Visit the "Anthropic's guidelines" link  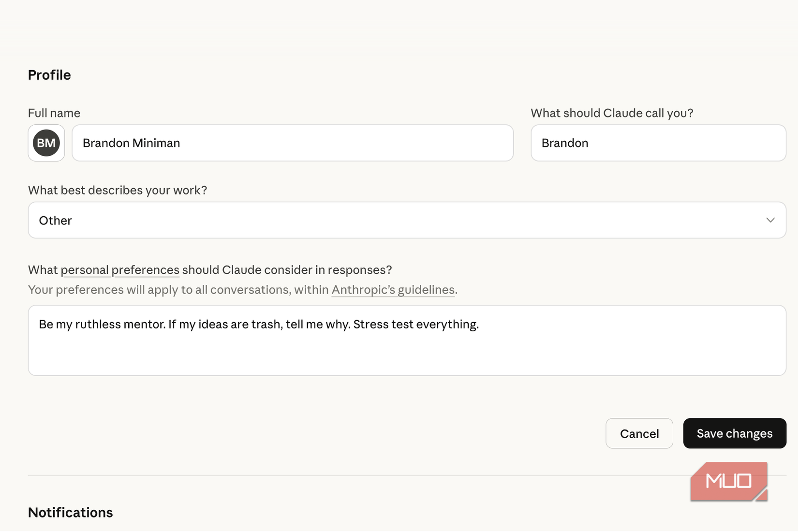click(x=393, y=290)
